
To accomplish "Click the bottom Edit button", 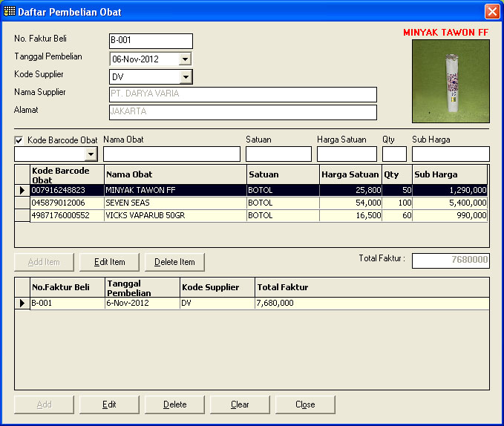I will 109,404.
